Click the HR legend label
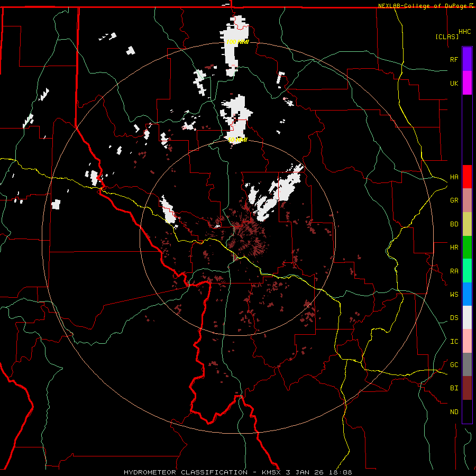 454,248
